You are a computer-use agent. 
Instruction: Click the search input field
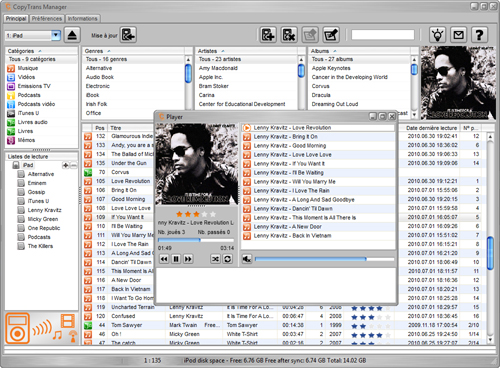coord(383,35)
